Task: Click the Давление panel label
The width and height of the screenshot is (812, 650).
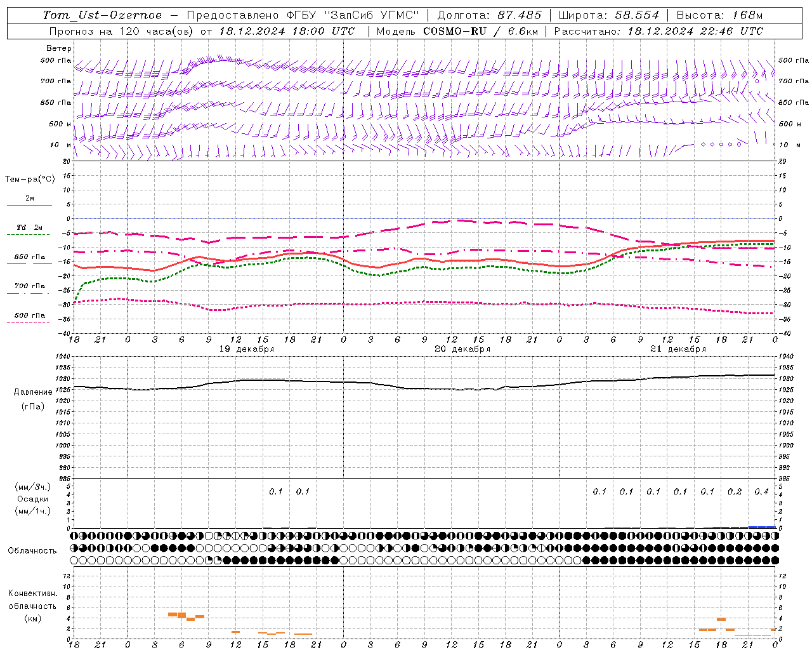Action: pos(33,392)
